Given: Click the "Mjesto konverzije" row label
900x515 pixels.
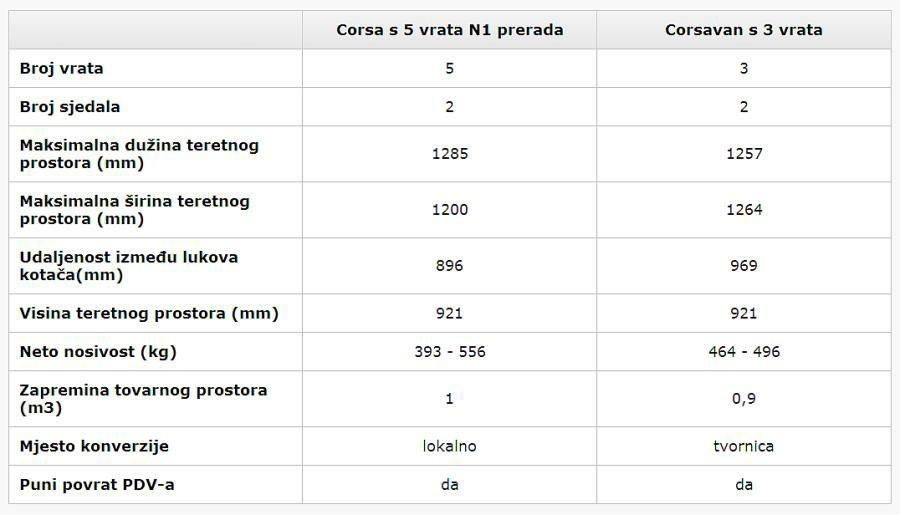Looking at the screenshot, I should 94,446.
